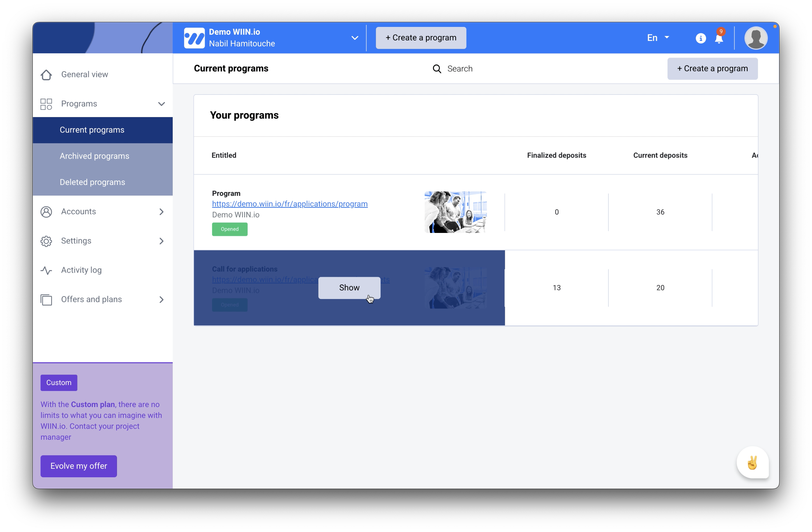Viewport: 812px width, 532px height.
Task: Click the Your programs heading
Action: 244,115
